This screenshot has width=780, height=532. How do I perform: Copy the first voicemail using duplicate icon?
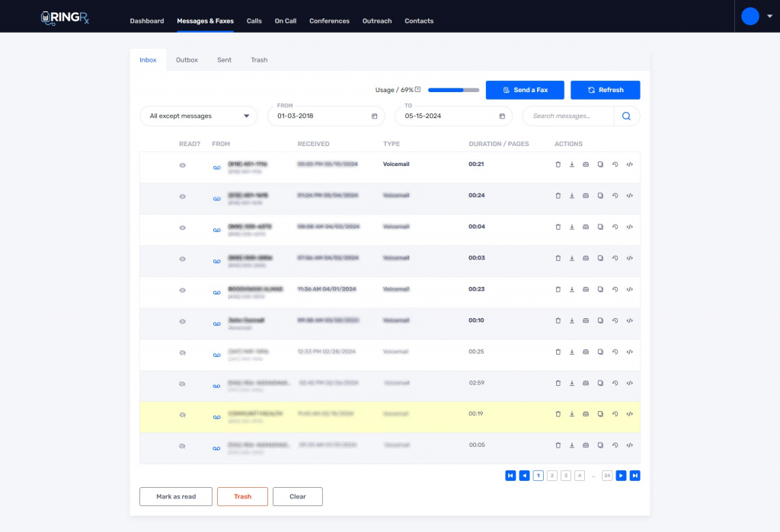coord(600,165)
